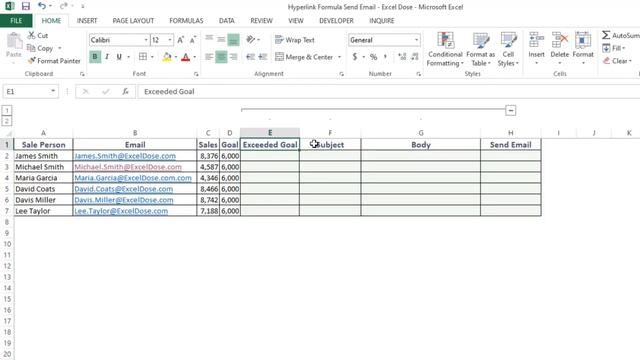Expand the General number format dropdown
The height and width of the screenshot is (360, 640).
[x=416, y=40]
